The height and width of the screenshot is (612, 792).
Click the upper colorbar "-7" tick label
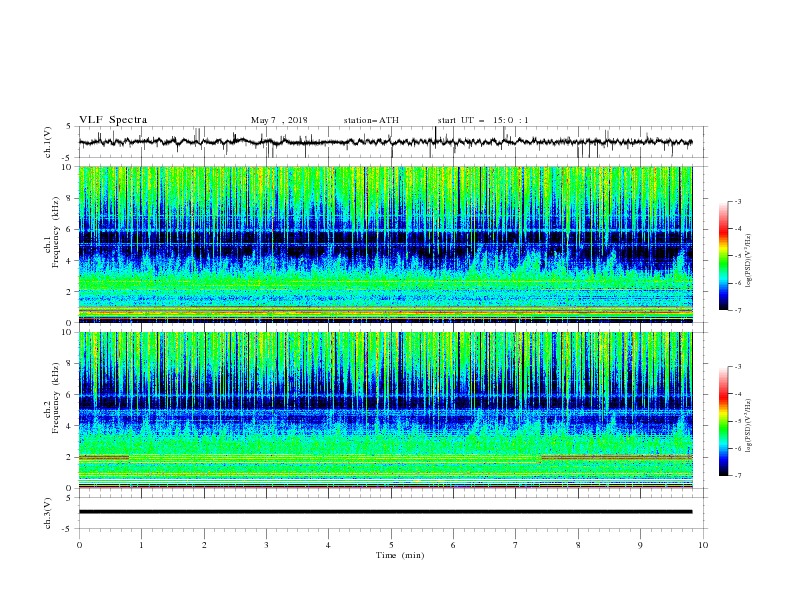tap(737, 310)
